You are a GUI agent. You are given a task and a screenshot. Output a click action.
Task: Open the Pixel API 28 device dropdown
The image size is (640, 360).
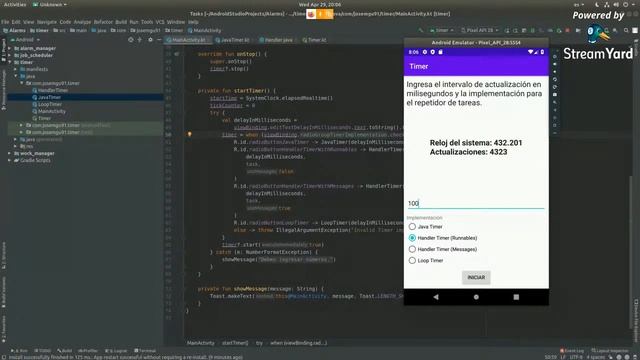pyautogui.click(x=479, y=30)
